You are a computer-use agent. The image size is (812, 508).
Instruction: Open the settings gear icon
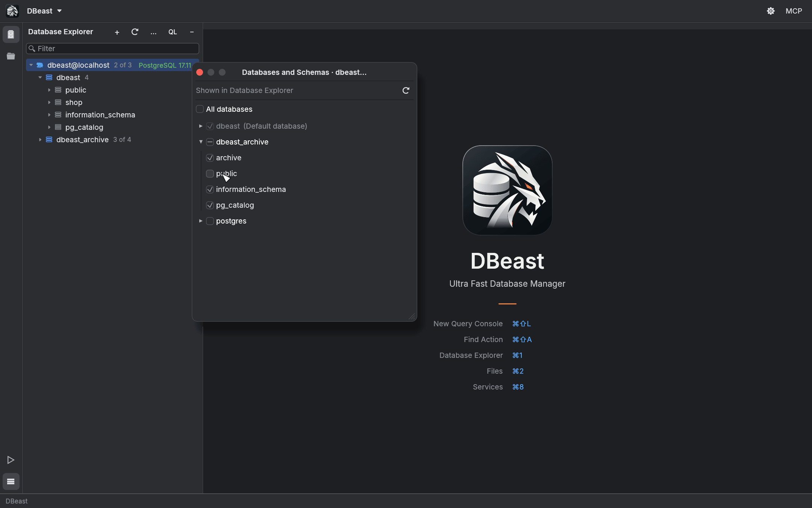pyautogui.click(x=771, y=11)
